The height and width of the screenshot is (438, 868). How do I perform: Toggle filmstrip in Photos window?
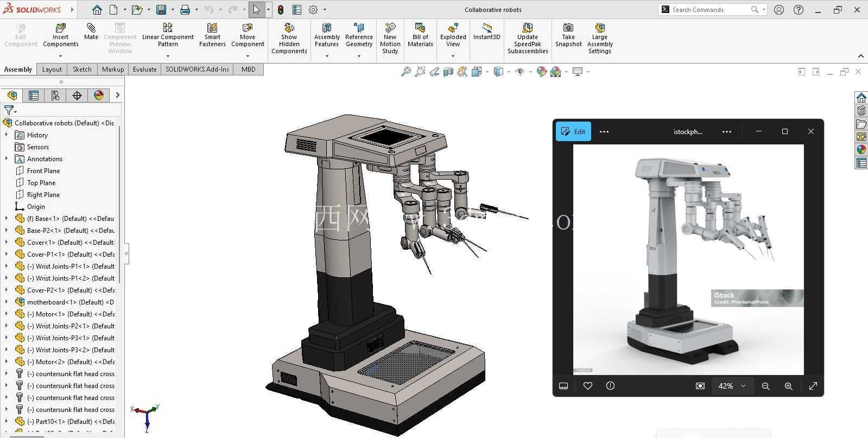(x=563, y=386)
